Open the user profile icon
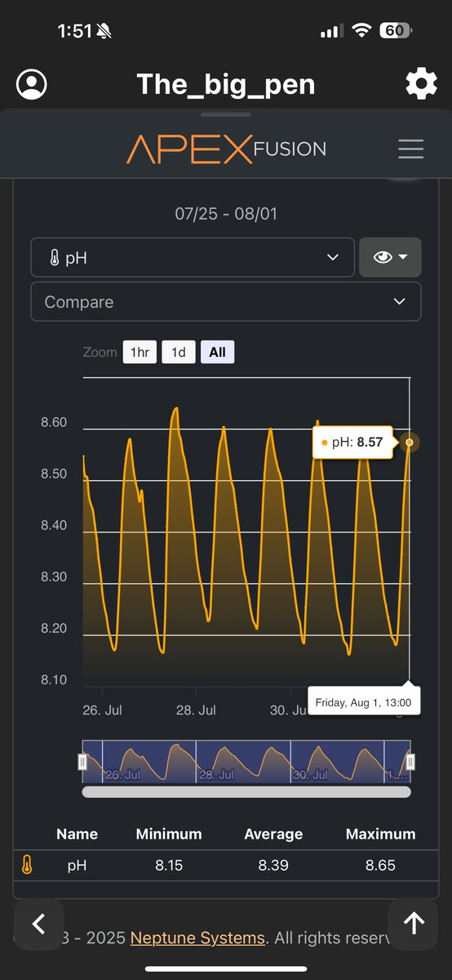The height and width of the screenshot is (980, 452). (32, 84)
